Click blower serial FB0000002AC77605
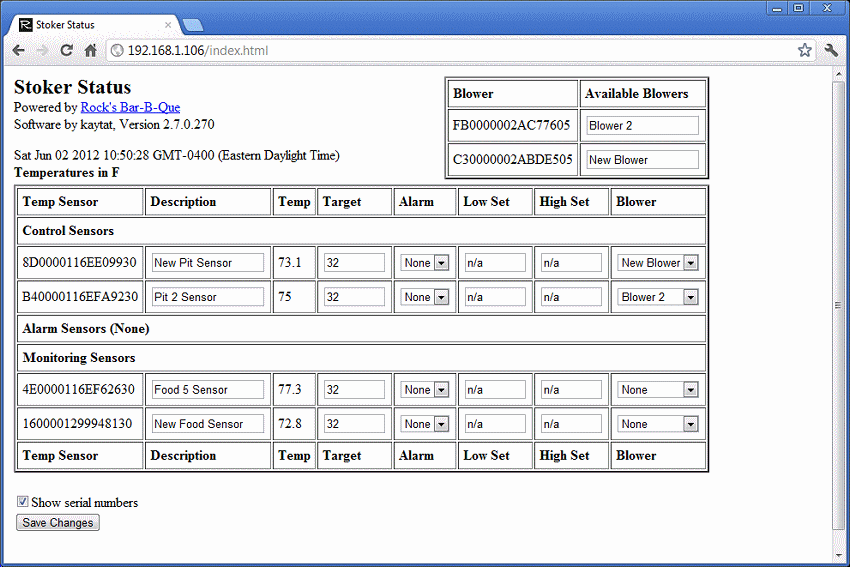Viewport: 850px width, 567px height. (x=511, y=126)
